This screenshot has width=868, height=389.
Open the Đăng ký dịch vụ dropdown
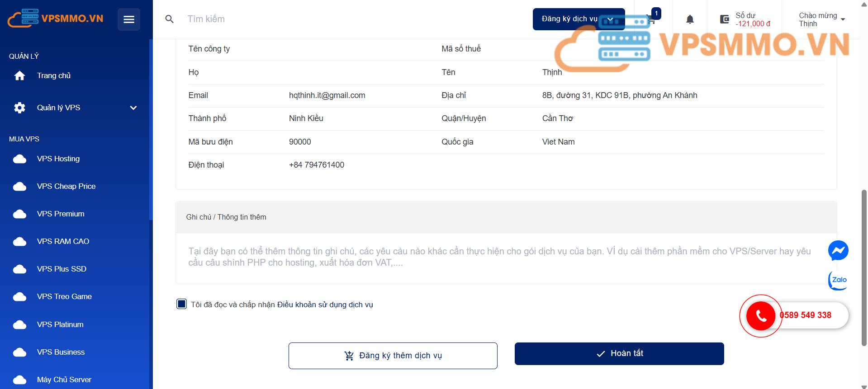tap(578, 19)
